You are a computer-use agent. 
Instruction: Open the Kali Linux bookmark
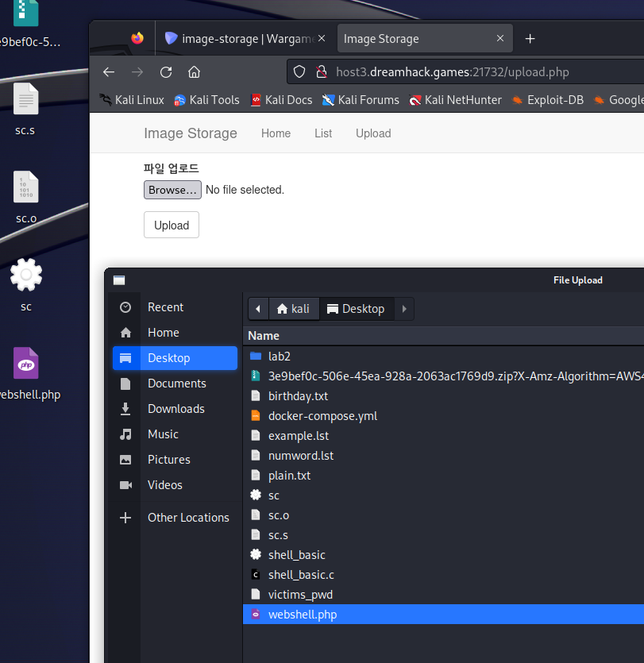click(x=132, y=100)
